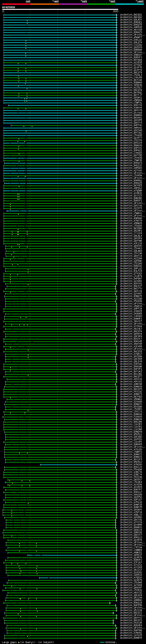Click the white query sequence bar
The height and width of the screenshot is (644, 146).
tap(60, 10)
